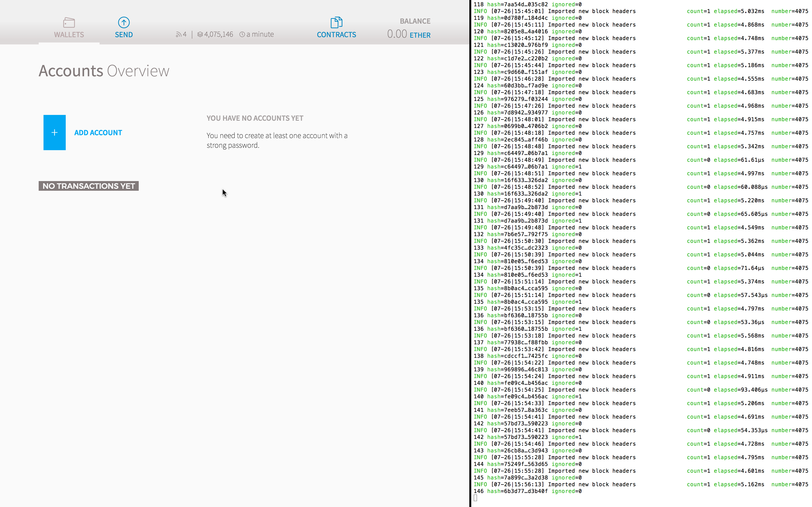Click the clock icon beside 'a minute'

pyautogui.click(x=242, y=35)
